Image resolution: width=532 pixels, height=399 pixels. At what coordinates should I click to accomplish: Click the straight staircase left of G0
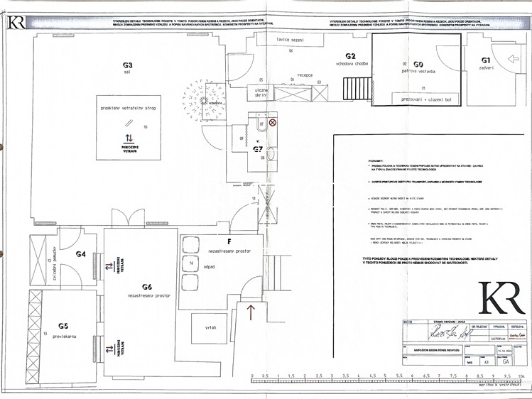pyautogui.click(x=357, y=88)
